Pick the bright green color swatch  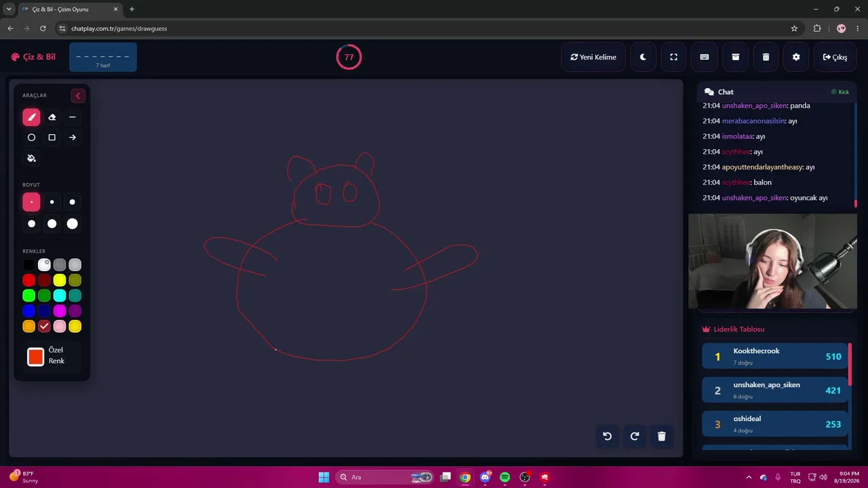pyautogui.click(x=28, y=296)
